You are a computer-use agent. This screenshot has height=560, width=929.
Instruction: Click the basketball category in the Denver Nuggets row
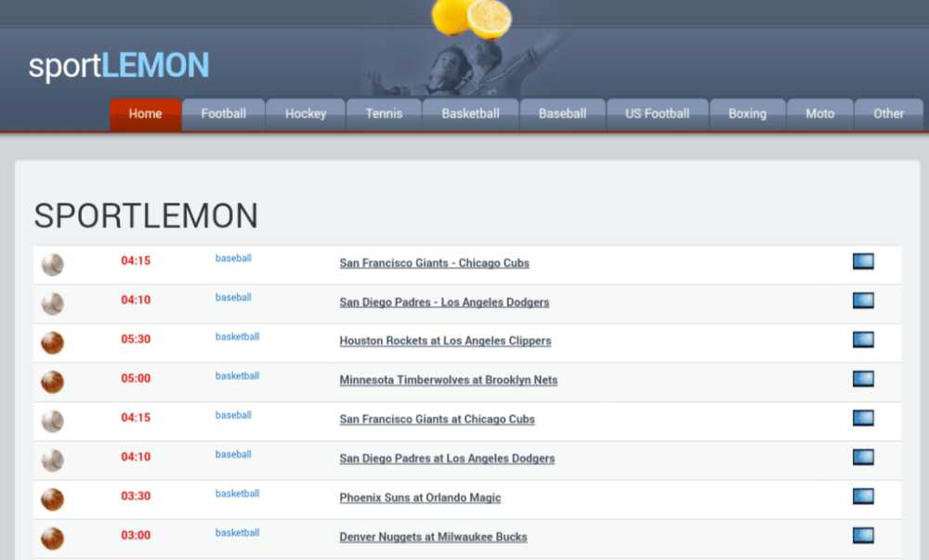pos(237,532)
